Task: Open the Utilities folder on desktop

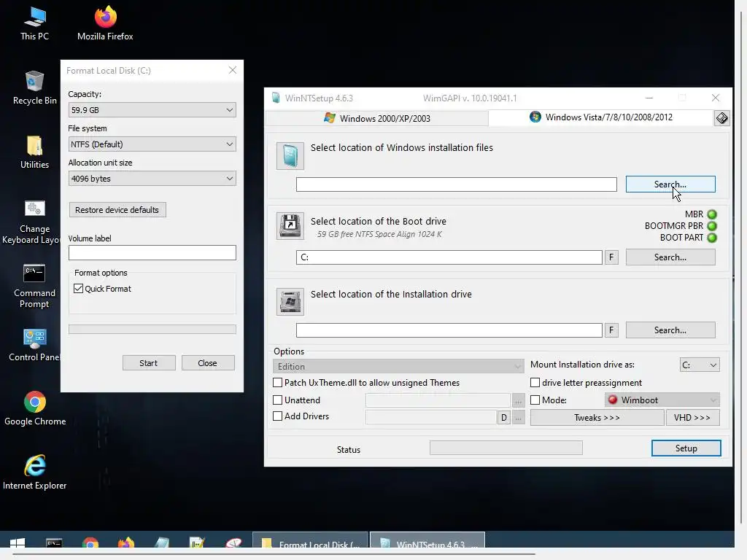Action: click(34, 152)
